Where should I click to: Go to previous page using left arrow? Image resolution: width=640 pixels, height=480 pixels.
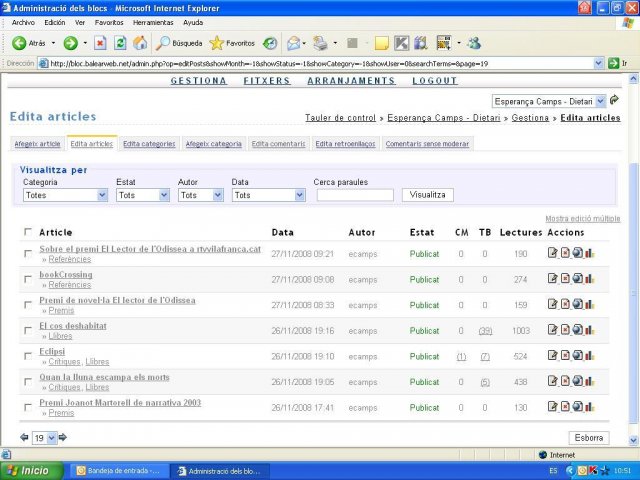point(24,437)
